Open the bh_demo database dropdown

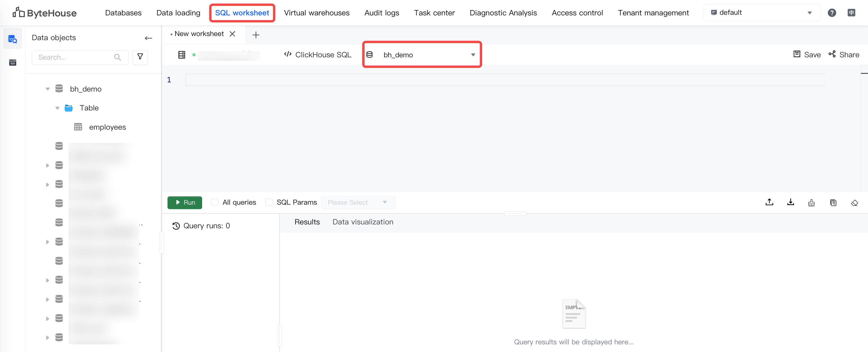pyautogui.click(x=422, y=55)
